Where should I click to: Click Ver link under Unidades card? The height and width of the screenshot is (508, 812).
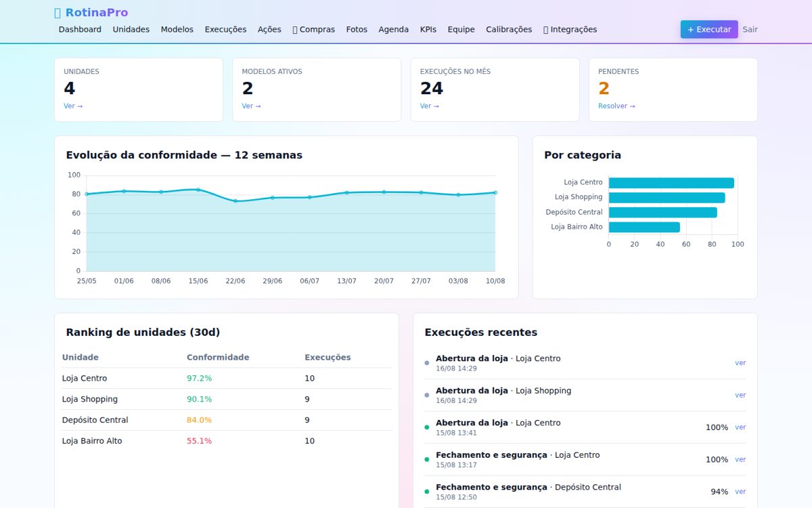coord(73,106)
